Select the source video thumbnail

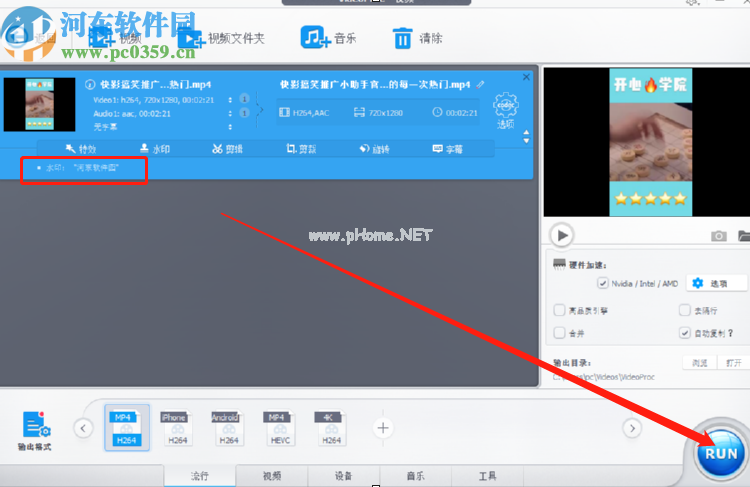click(39, 104)
